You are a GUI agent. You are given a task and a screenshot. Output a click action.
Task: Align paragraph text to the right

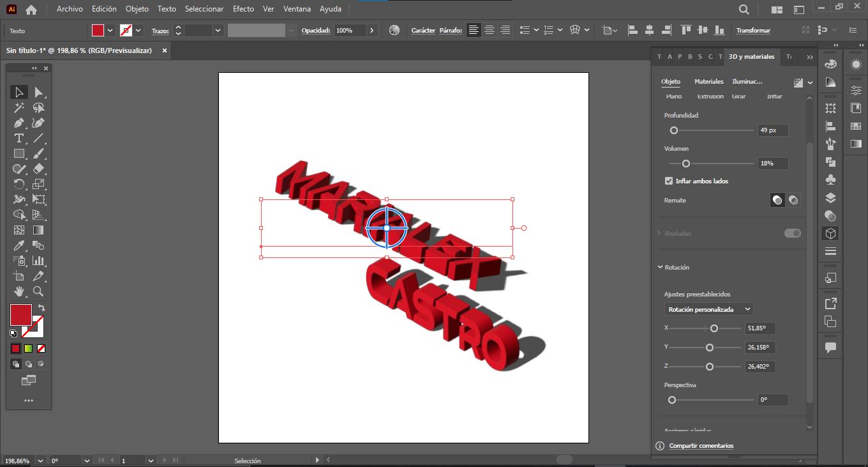505,30
